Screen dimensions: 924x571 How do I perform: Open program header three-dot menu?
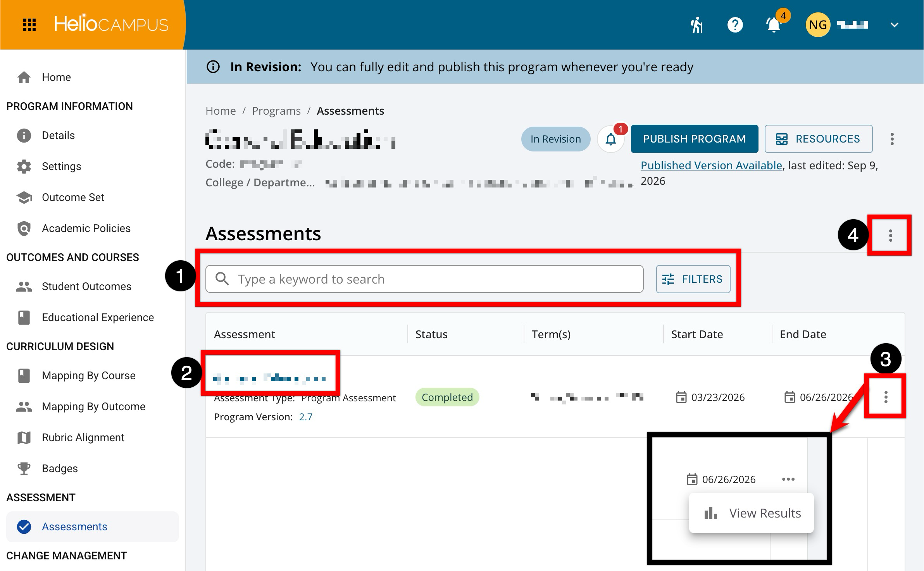point(892,139)
